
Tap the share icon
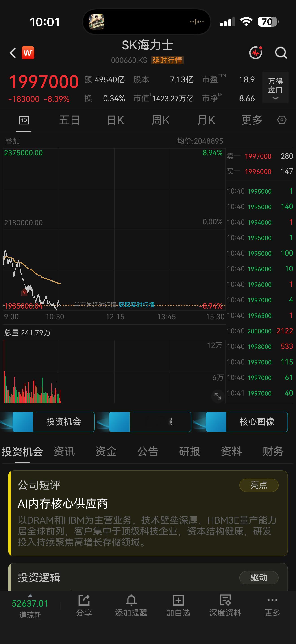pos(84,606)
